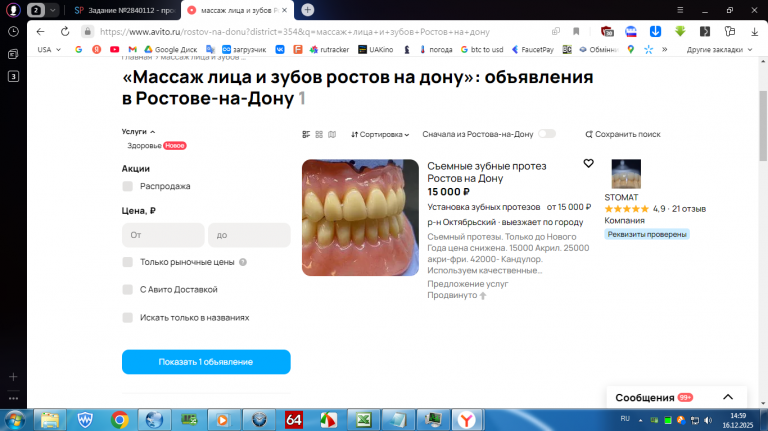Screen dimensions: 768x431
Task: Show hidden system tray icons
Action: [x=640, y=420]
